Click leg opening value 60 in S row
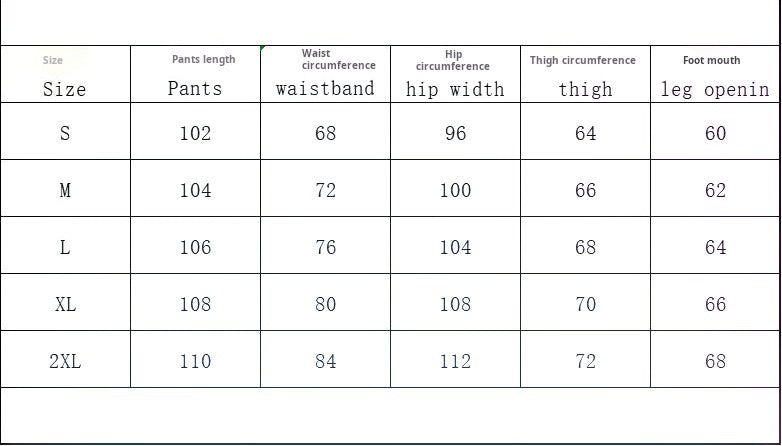782x446 pixels. coord(715,133)
